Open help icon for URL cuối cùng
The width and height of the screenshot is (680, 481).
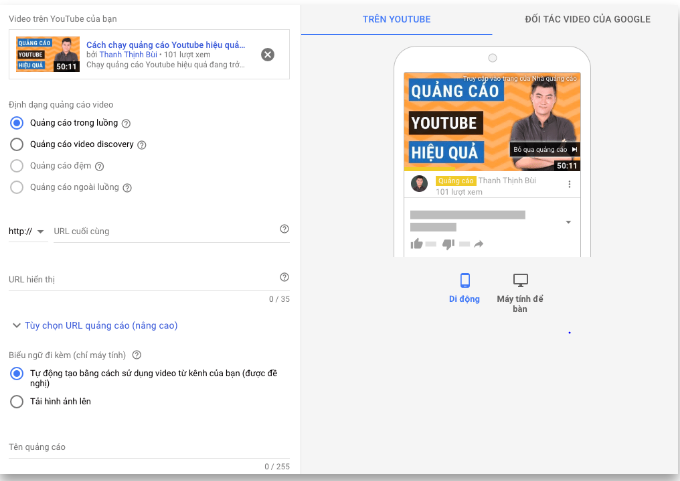284,229
